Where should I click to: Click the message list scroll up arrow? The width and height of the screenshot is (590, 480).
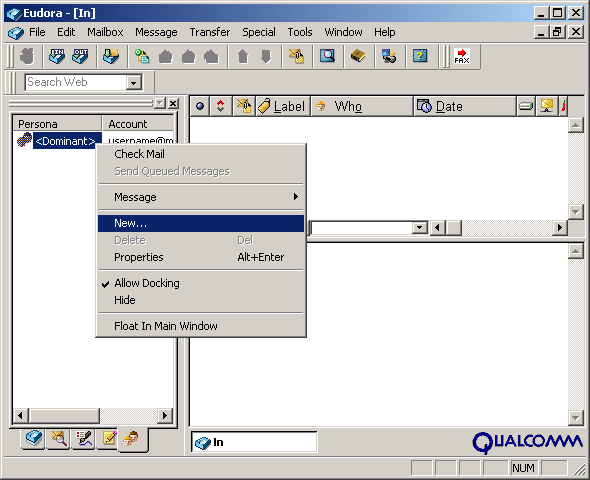(575, 125)
